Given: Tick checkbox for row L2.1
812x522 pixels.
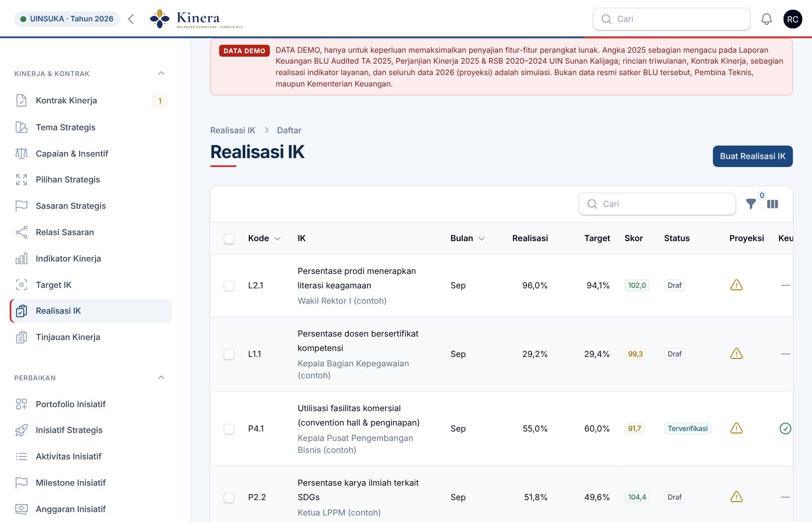Looking at the screenshot, I should click(x=229, y=286).
